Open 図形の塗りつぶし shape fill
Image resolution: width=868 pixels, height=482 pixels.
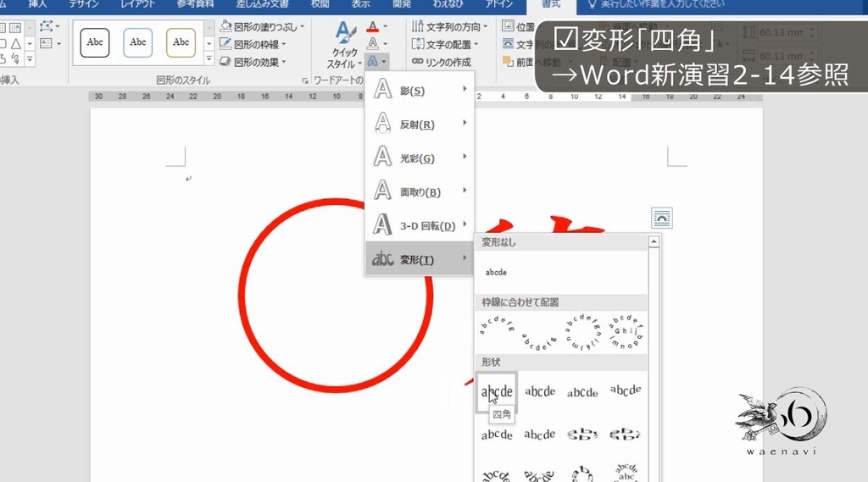262,26
